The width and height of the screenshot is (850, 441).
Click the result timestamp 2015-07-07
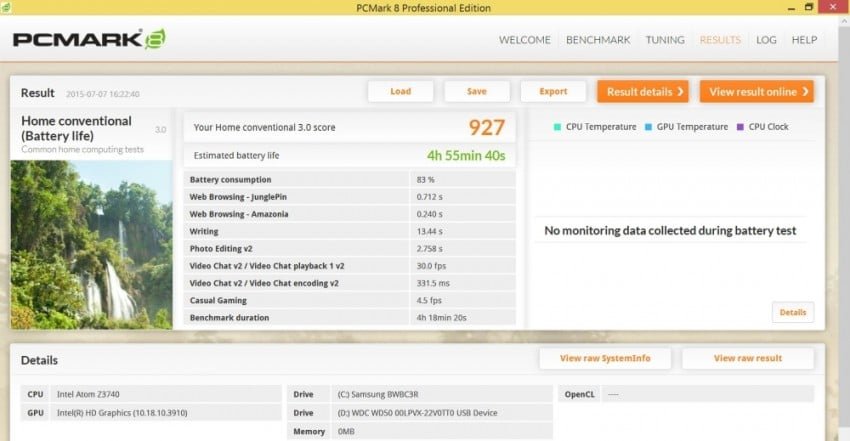coord(102,94)
